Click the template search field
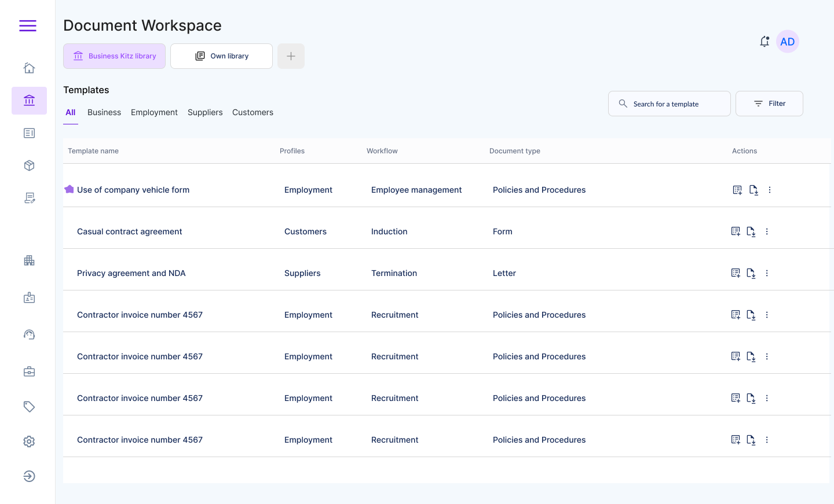 (x=669, y=103)
